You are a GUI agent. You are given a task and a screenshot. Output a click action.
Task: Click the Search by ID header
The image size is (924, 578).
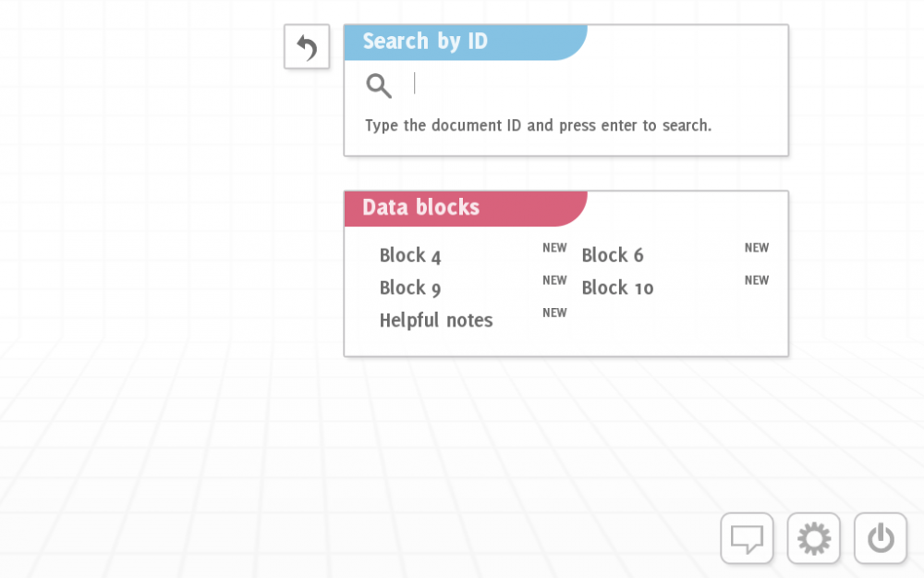(425, 42)
